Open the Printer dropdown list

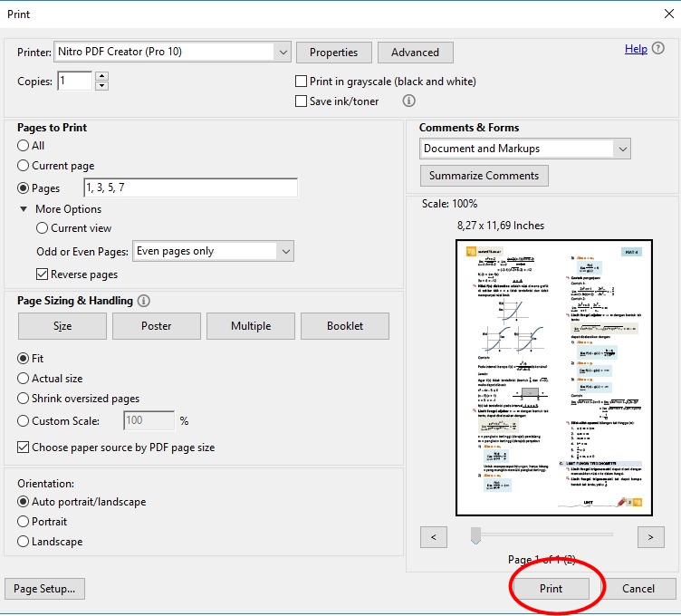pyautogui.click(x=283, y=53)
